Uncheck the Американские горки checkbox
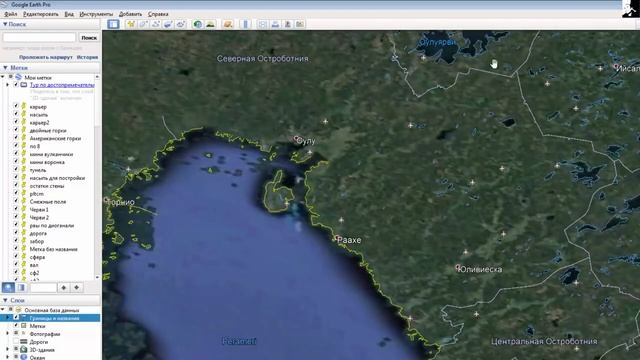 (x=16, y=138)
